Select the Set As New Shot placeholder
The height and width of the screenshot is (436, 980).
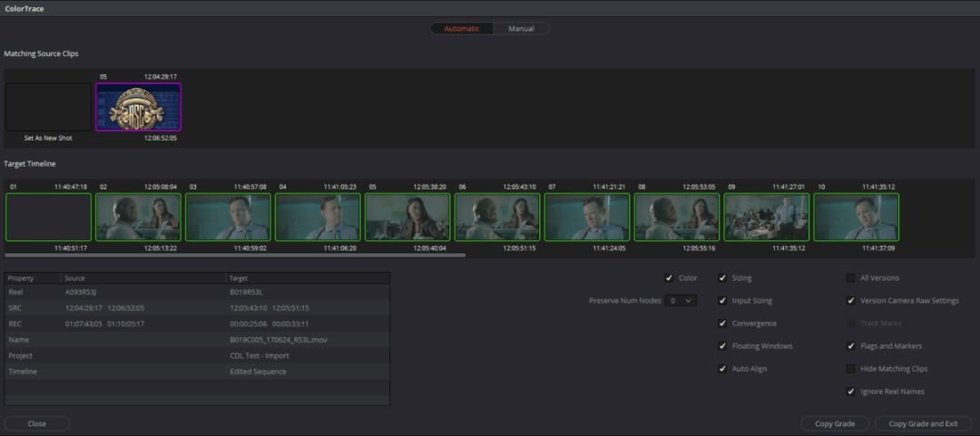point(48,107)
